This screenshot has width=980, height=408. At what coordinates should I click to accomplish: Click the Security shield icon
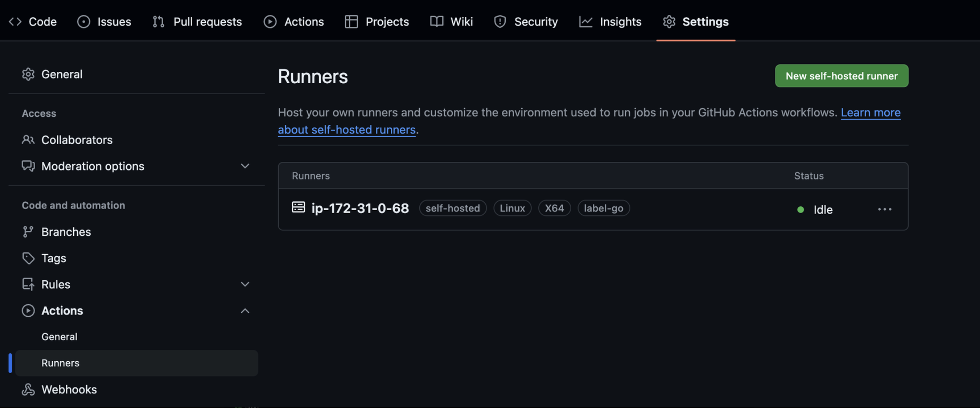tap(500, 22)
